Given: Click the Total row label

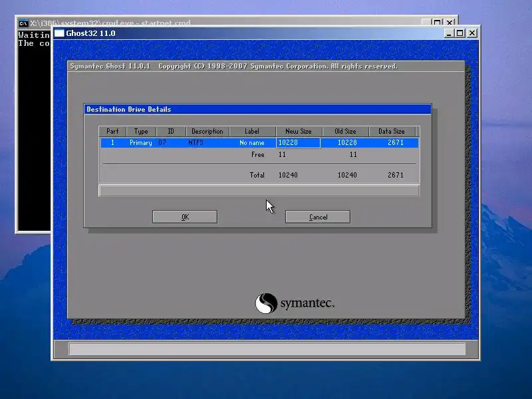Looking at the screenshot, I should coord(257,175).
